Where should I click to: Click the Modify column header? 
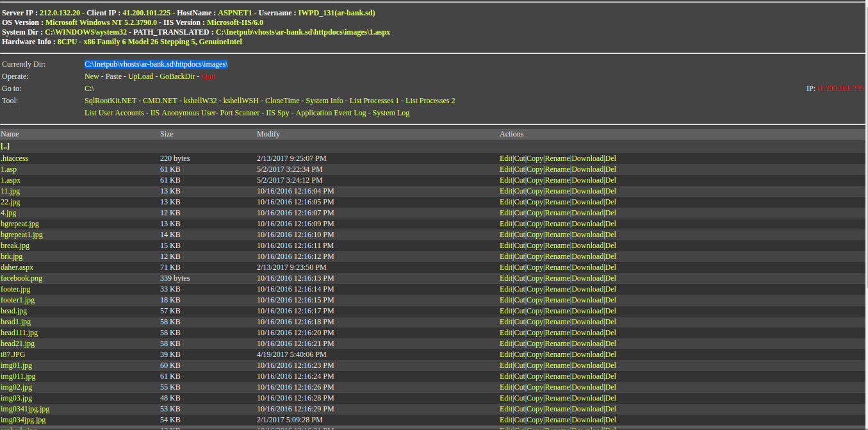click(x=268, y=134)
